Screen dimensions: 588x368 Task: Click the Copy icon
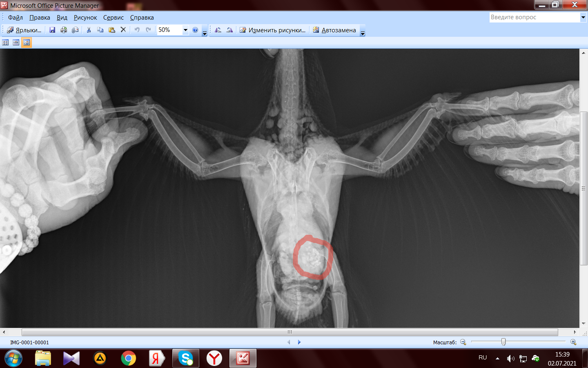[100, 30]
